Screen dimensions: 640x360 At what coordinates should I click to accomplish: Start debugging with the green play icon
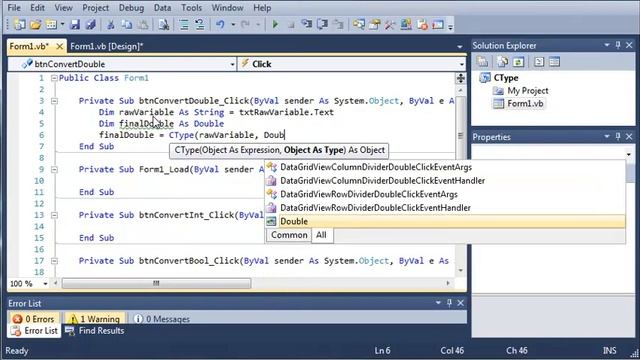(x=275, y=24)
